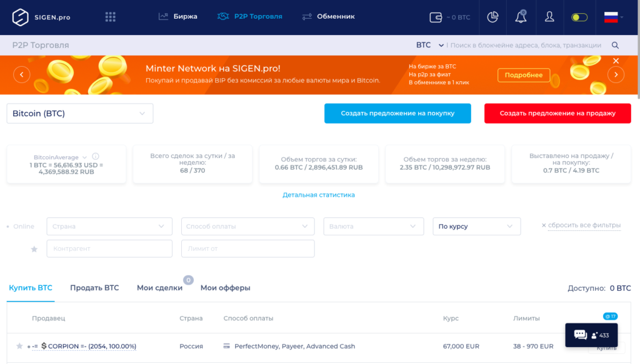Open Обменник section
The width and height of the screenshot is (640, 364).
click(x=328, y=17)
